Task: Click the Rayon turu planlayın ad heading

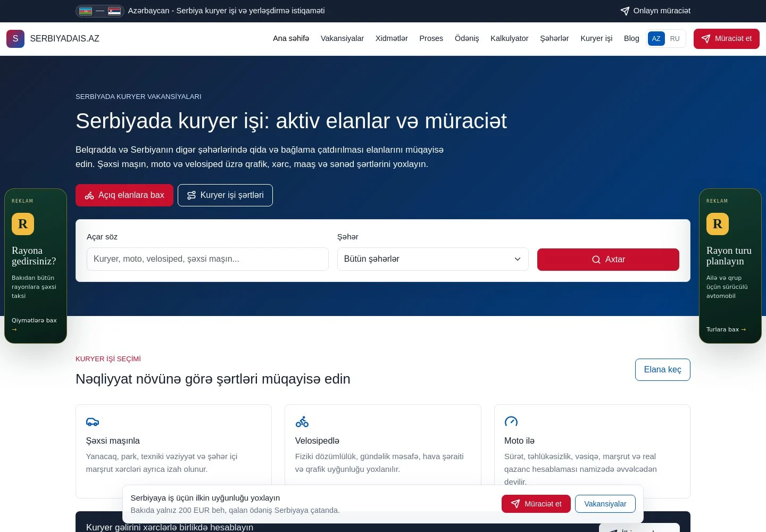Action: coord(729,256)
